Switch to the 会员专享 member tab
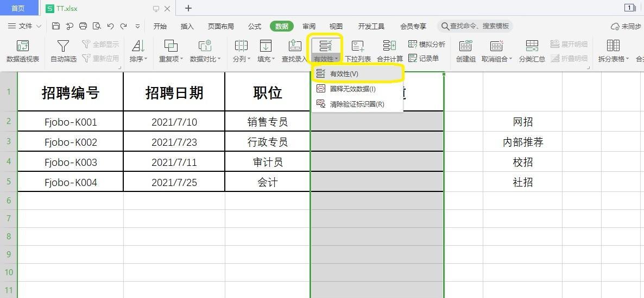 pos(413,26)
